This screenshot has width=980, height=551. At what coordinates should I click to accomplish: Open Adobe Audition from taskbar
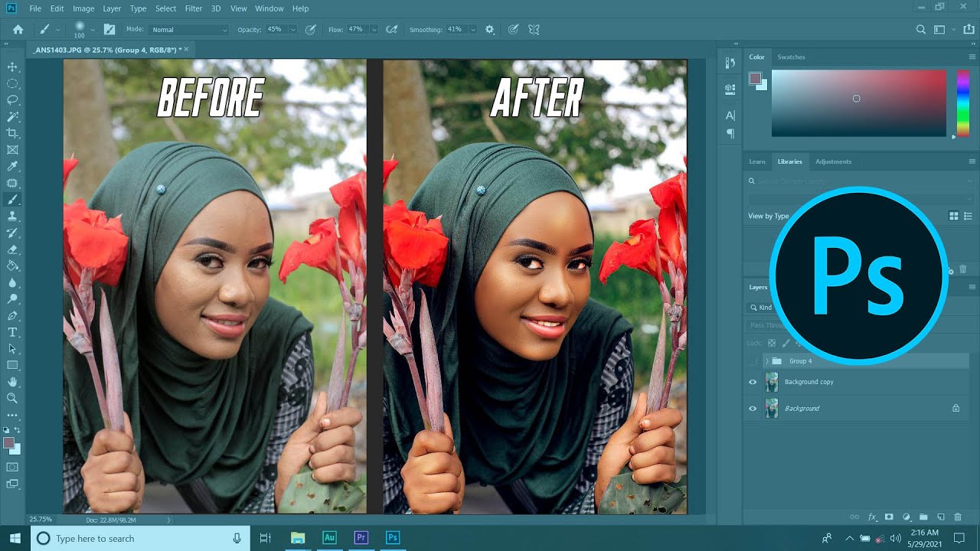[x=329, y=538]
